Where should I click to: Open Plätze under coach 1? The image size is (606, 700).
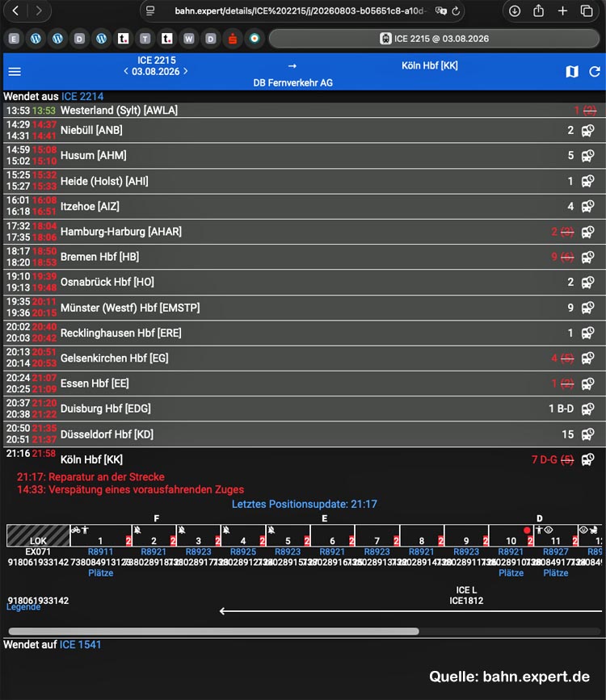pos(100,573)
